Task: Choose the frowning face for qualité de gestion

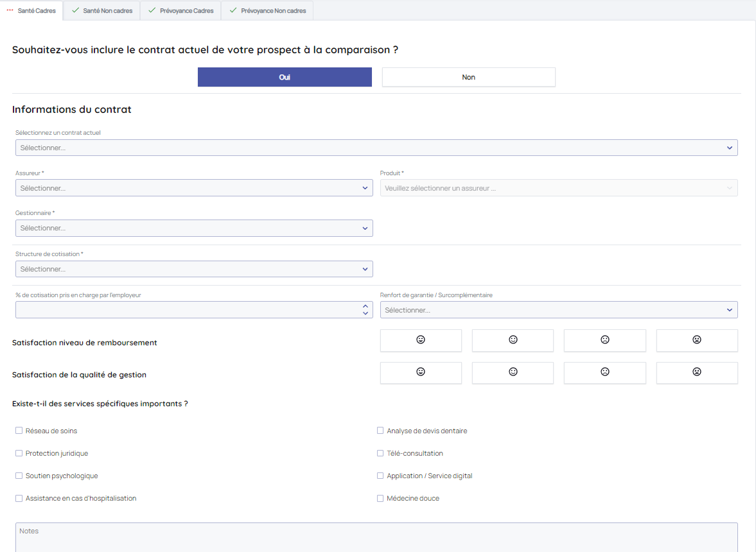Action: pos(604,372)
